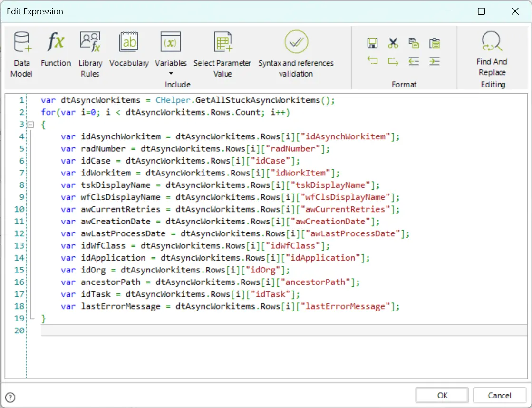Click the variable name idWfClass on line 13
The width and height of the screenshot is (532, 408).
pyautogui.click(x=103, y=246)
